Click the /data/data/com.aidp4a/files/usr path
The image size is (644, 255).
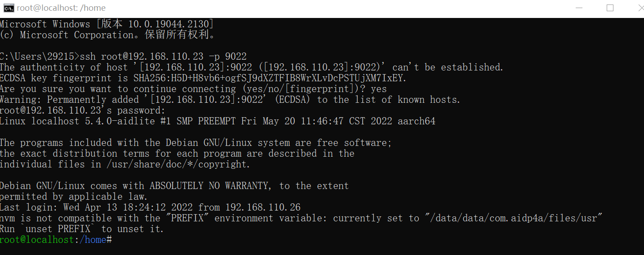(513, 218)
